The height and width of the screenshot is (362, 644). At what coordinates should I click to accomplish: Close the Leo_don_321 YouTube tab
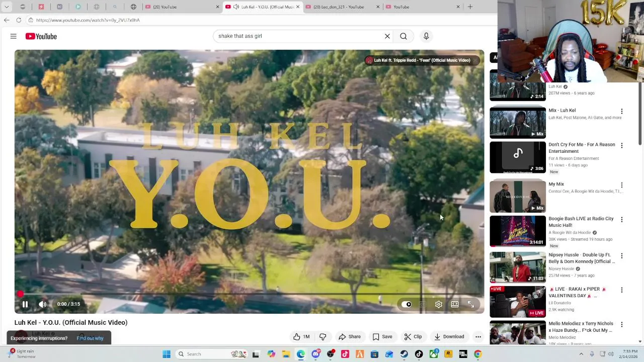pos(378,7)
